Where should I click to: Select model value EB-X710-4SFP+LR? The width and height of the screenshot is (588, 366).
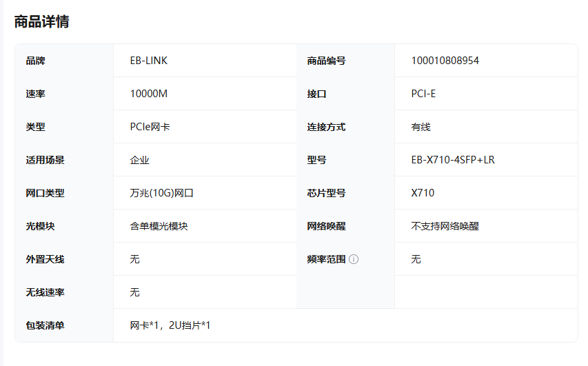pyautogui.click(x=453, y=160)
